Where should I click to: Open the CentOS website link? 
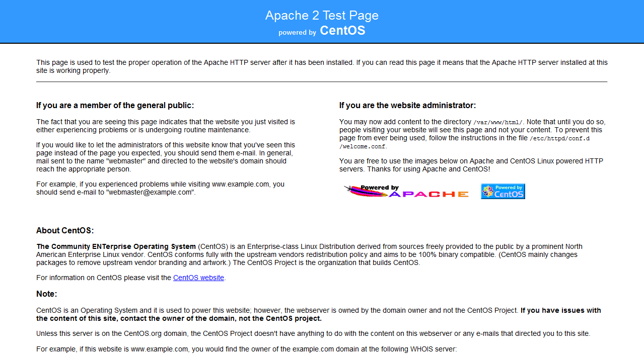click(198, 278)
